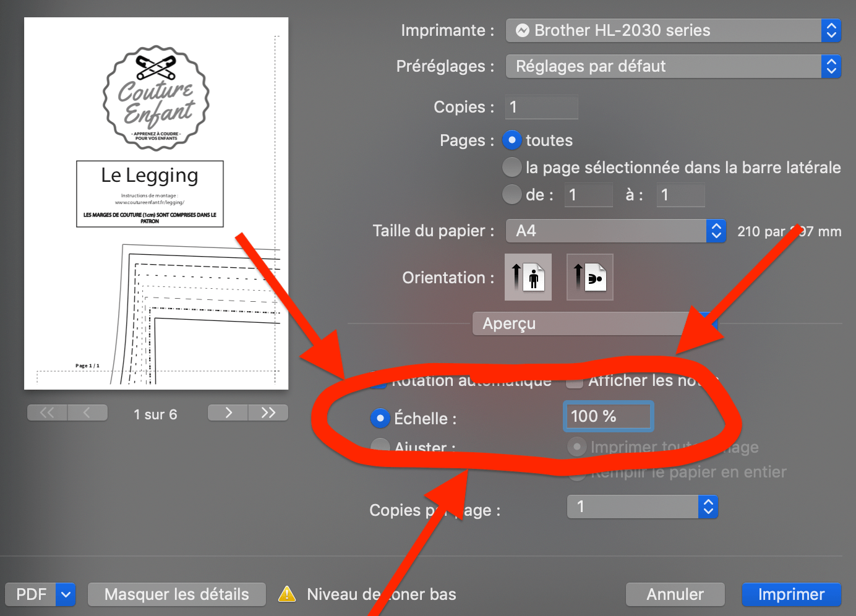Open the Copies par page dropdown
Viewport: 856px width, 616px height.
[x=643, y=507]
